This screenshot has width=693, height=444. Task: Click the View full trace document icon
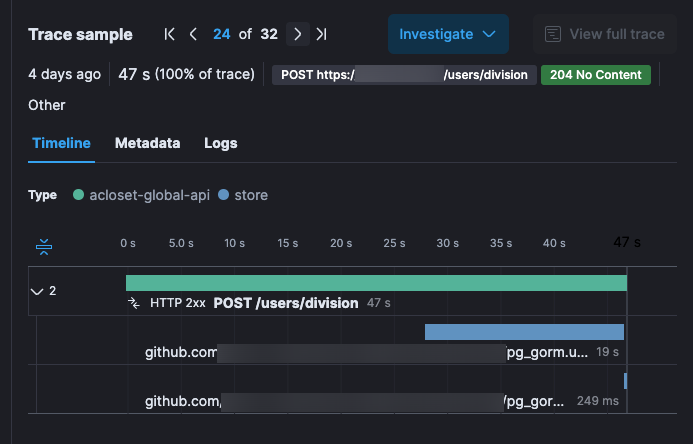[552, 34]
